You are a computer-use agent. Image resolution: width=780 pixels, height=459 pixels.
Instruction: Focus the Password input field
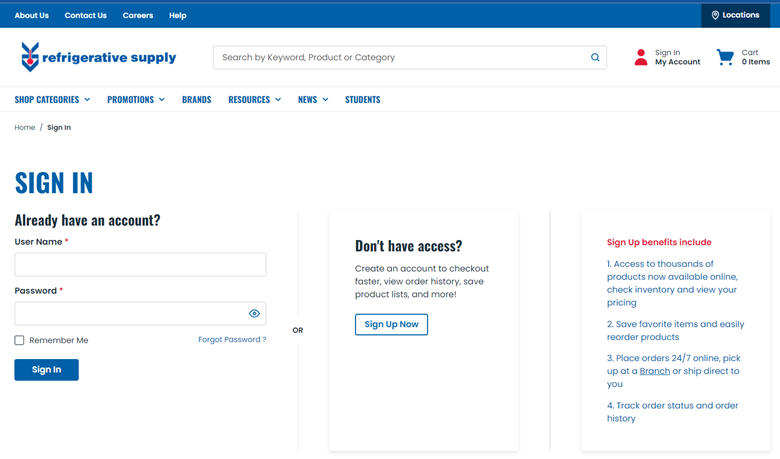140,313
